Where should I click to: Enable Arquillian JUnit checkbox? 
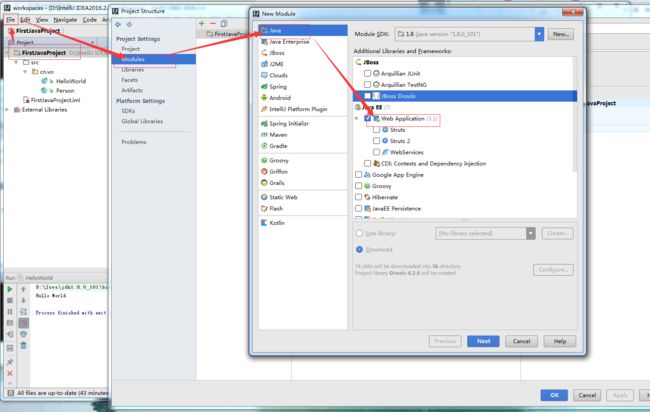[367, 73]
